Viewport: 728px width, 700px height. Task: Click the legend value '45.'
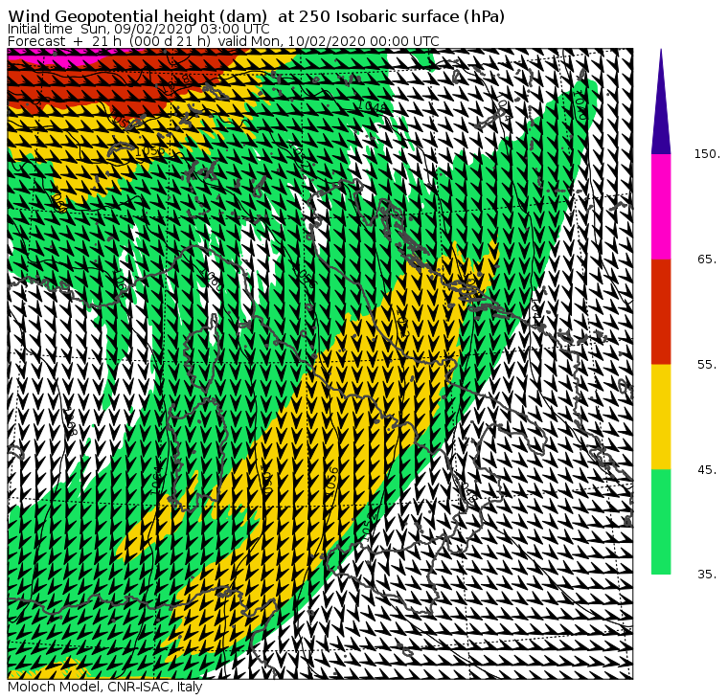pyautogui.click(x=707, y=470)
